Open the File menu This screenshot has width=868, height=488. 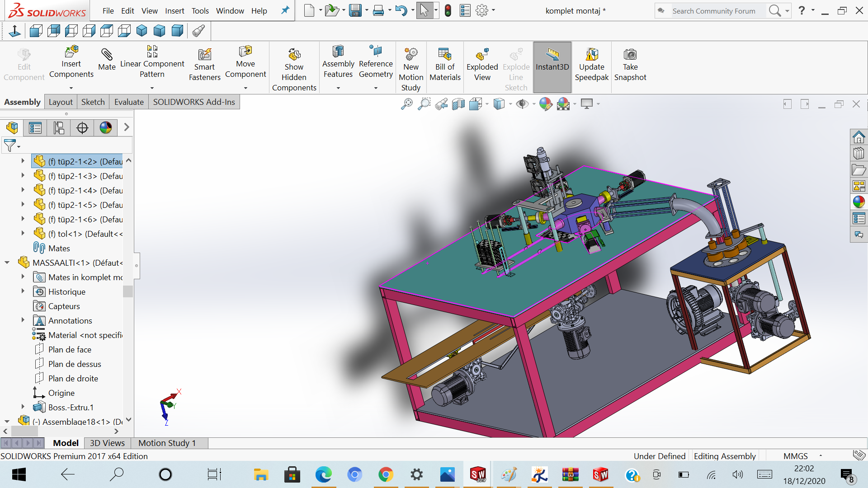[x=108, y=11]
